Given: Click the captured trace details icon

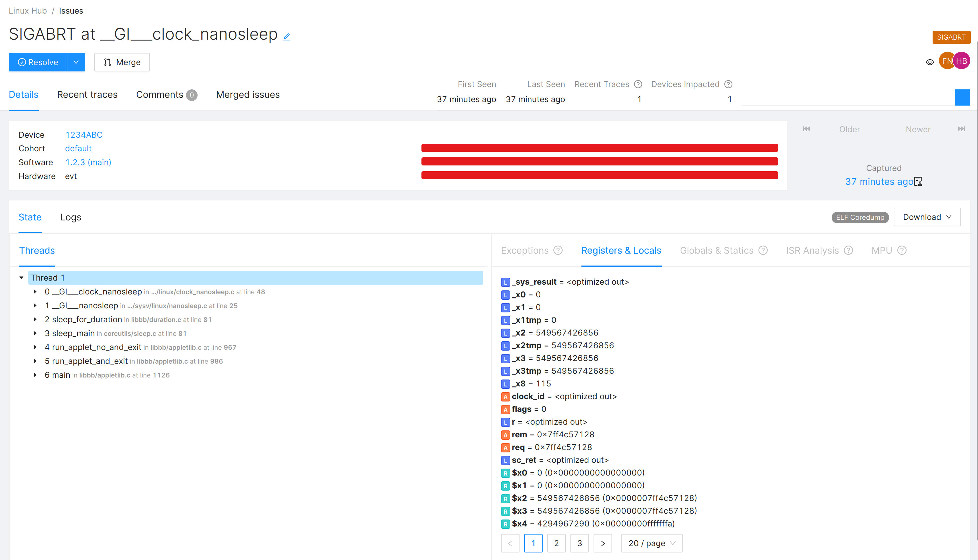Looking at the screenshot, I should (918, 182).
